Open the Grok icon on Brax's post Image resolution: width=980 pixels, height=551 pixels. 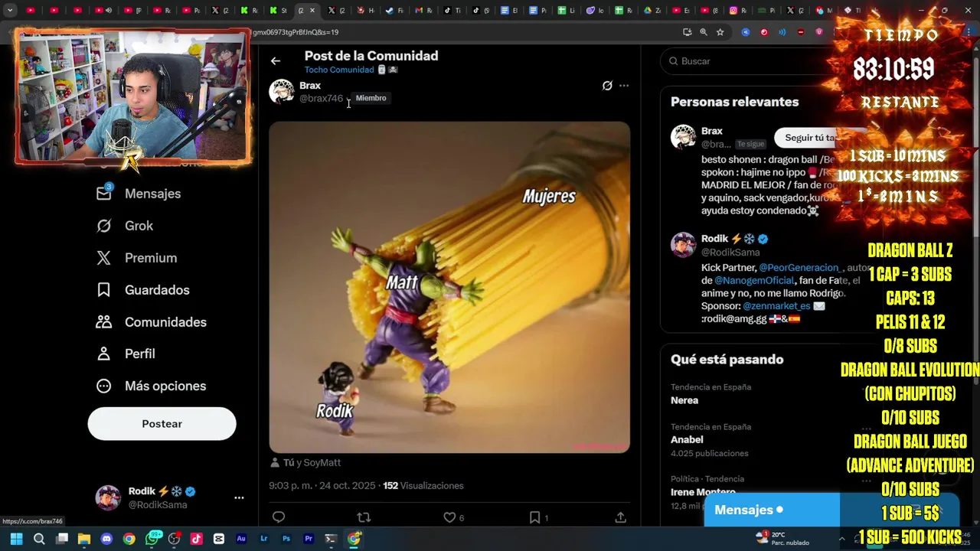tap(607, 86)
